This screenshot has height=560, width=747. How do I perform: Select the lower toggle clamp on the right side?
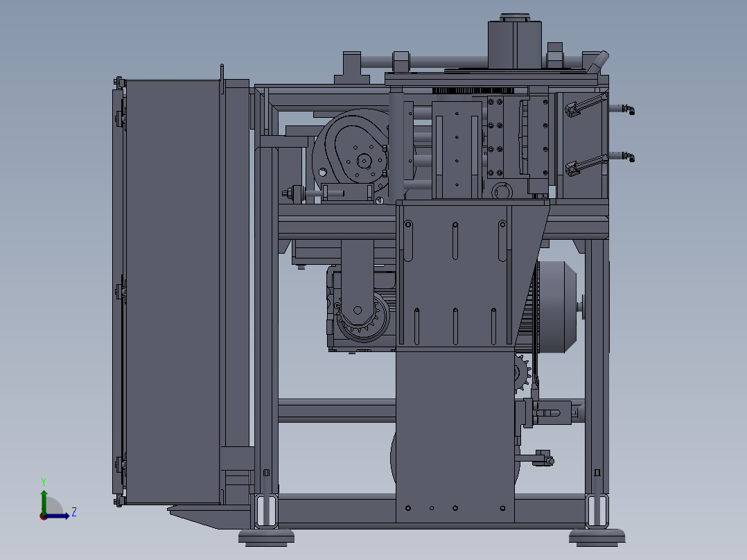point(586,165)
